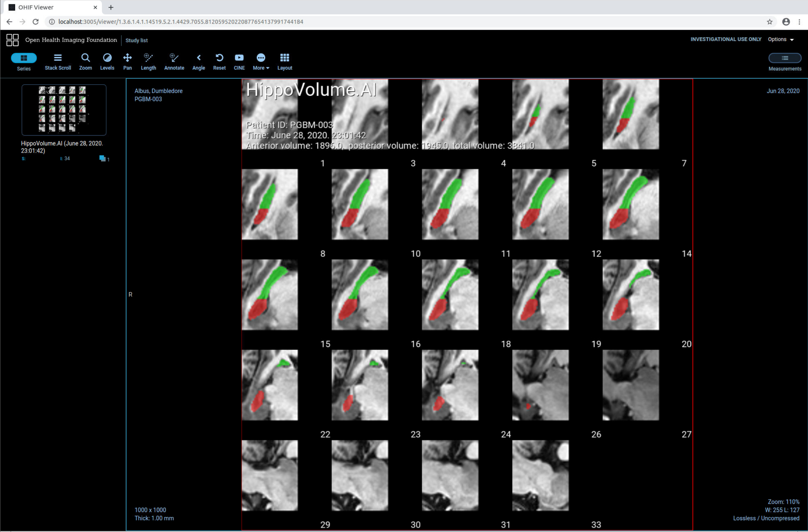Select HippoVolume.AI series thumbnail
808x532 pixels.
coord(64,110)
